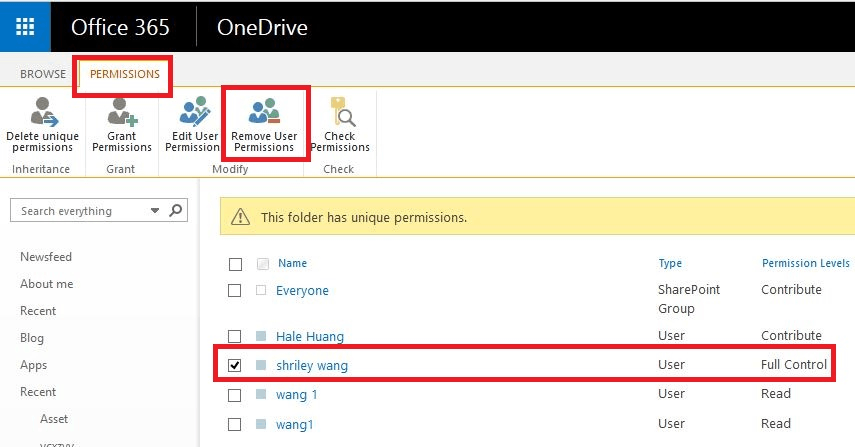
Task: Open the wang 1 user link
Action: pyautogui.click(x=297, y=394)
